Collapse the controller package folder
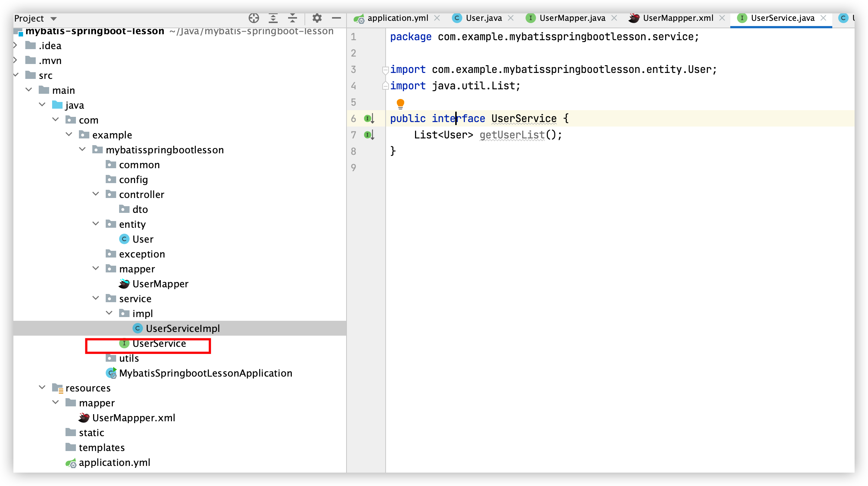 (x=96, y=194)
